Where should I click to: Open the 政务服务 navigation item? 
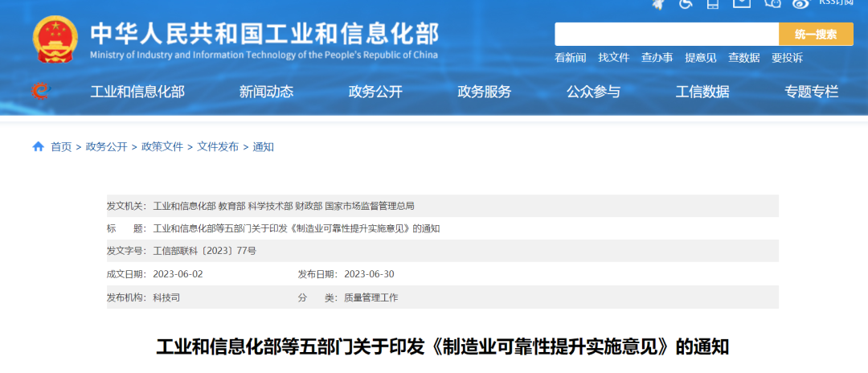pyautogui.click(x=484, y=92)
